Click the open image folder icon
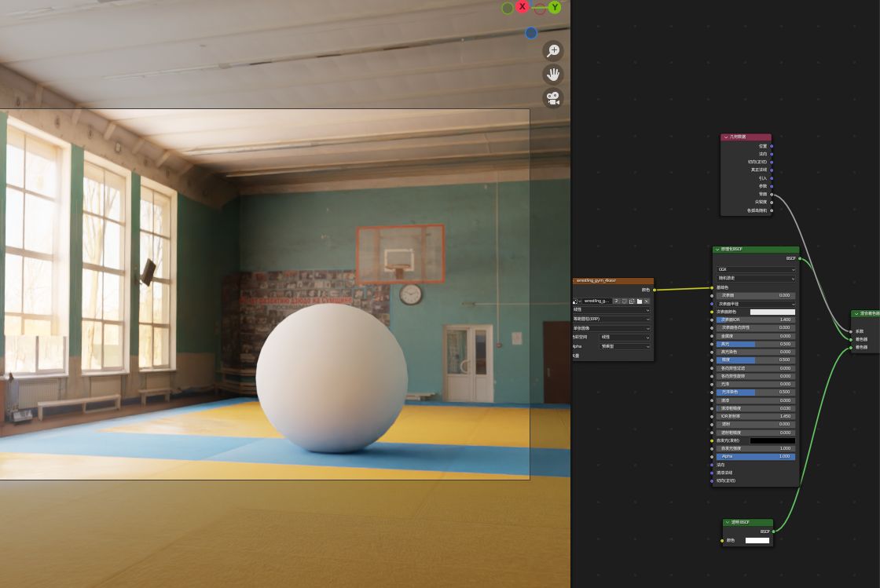This screenshot has width=880, height=588. (x=640, y=301)
